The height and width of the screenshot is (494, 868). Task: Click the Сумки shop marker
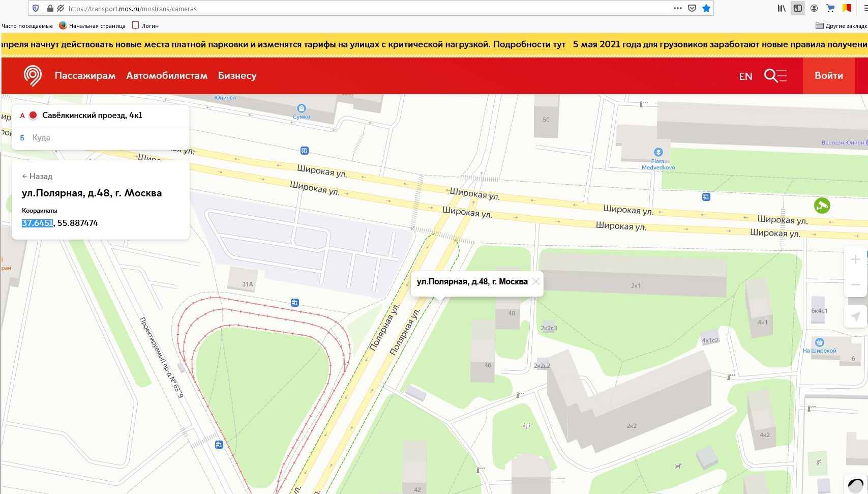click(302, 108)
